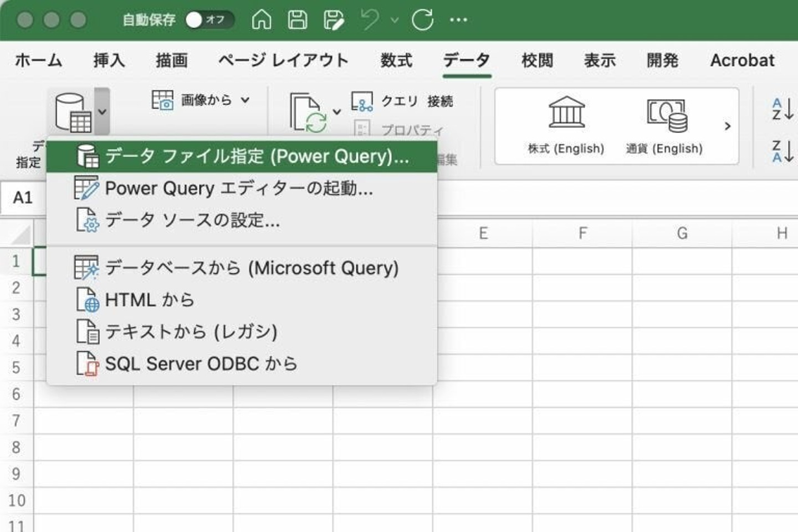Viewport: 798px width, 532px height.
Task: Click the Save As pencil-disk icon
Action: tap(333, 20)
